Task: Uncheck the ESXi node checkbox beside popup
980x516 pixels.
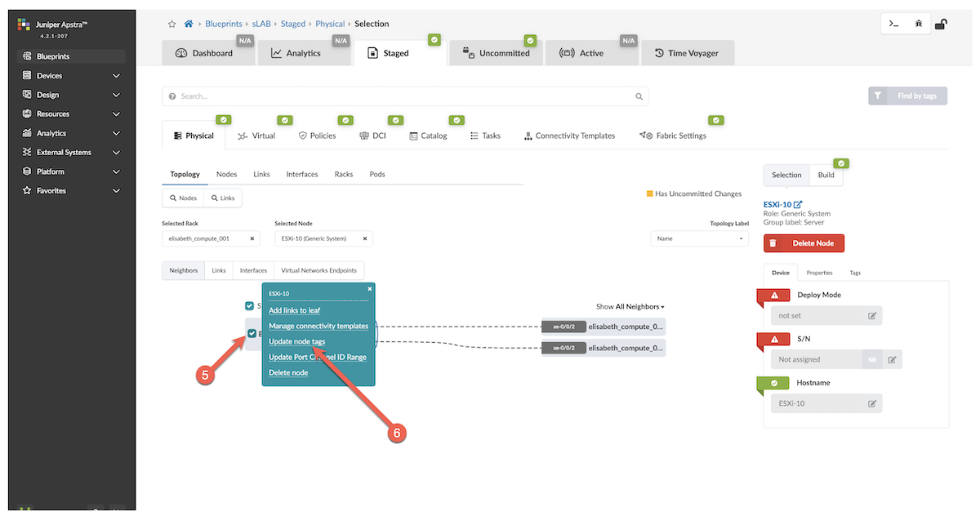Action: pos(252,333)
